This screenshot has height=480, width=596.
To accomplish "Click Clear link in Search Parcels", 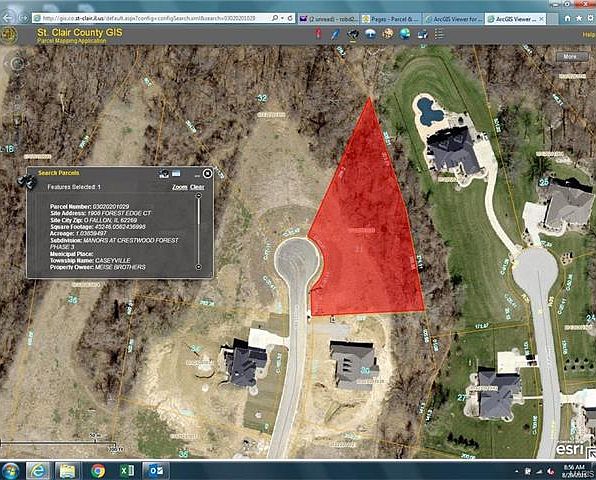I will click(197, 187).
